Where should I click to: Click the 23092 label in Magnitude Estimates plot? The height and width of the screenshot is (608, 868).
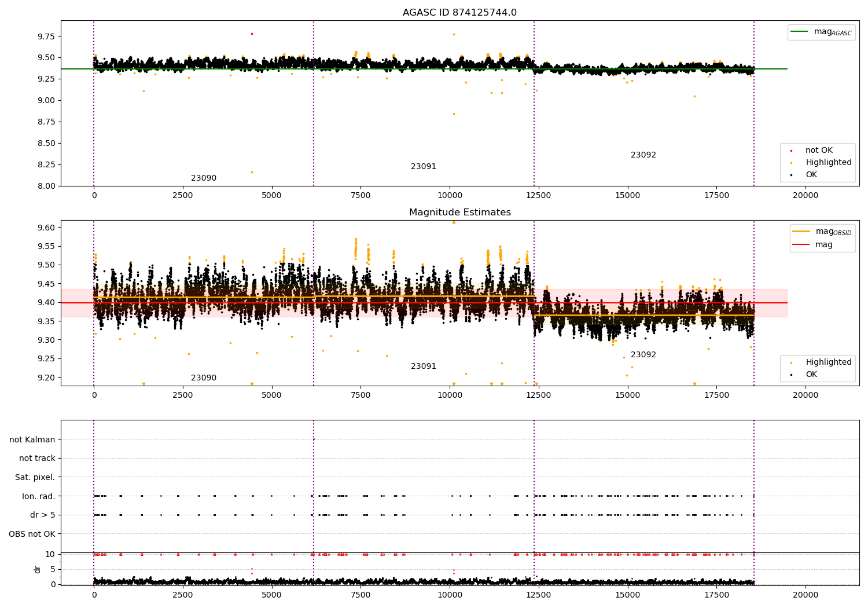643,355
